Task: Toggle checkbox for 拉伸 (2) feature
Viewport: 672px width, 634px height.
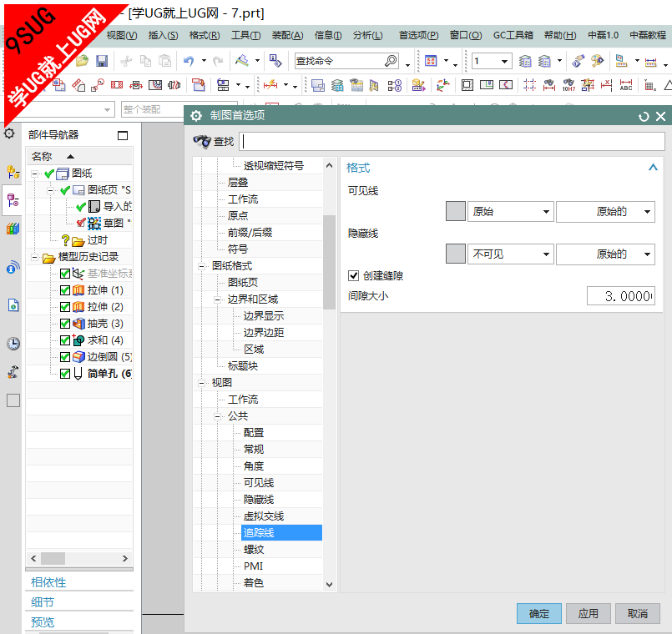Action: (65, 307)
